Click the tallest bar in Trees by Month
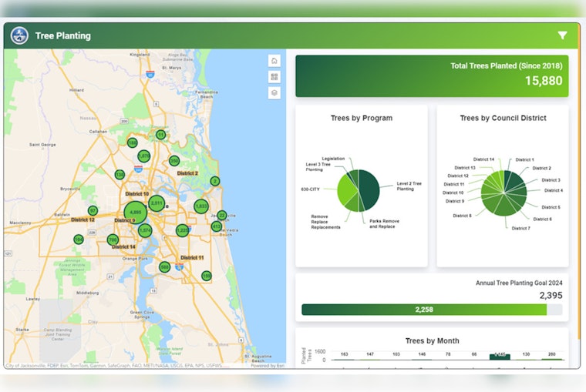This screenshot has width=586, height=392. pyautogui.click(x=500, y=357)
